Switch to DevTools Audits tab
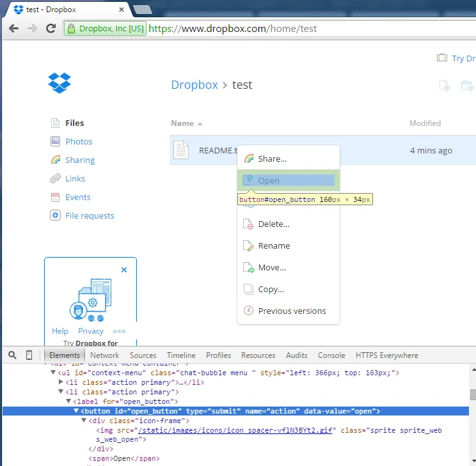 pyautogui.click(x=297, y=355)
